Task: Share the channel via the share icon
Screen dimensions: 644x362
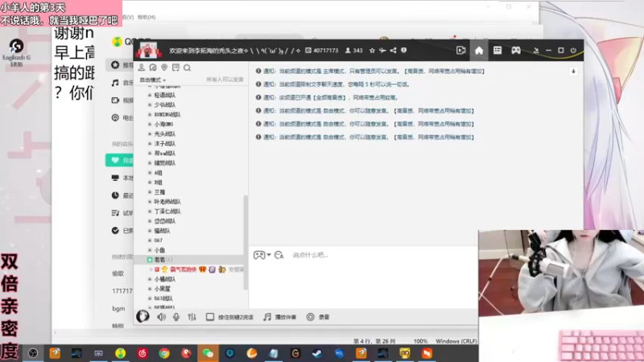Action: 393,51
